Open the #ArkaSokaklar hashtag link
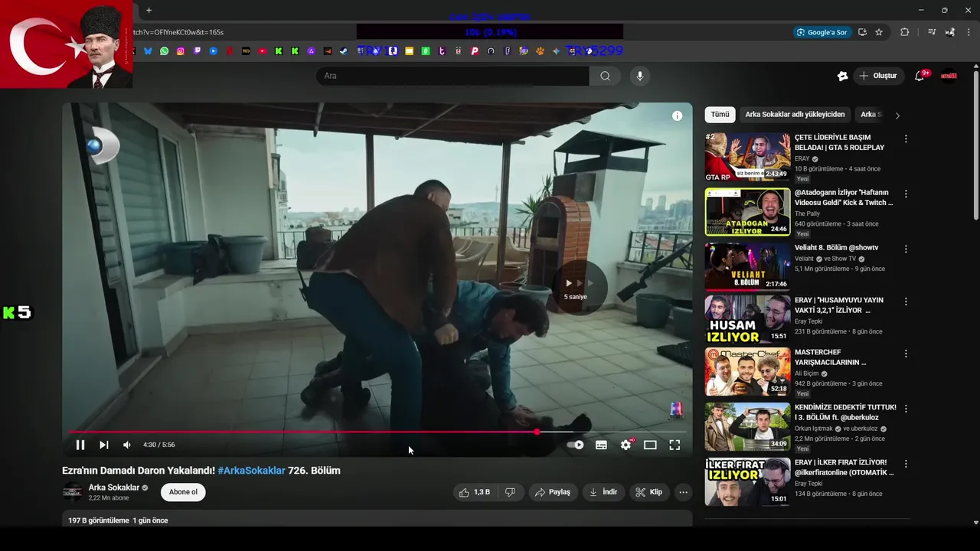Image resolution: width=980 pixels, height=551 pixels. (x=251, y=471)
